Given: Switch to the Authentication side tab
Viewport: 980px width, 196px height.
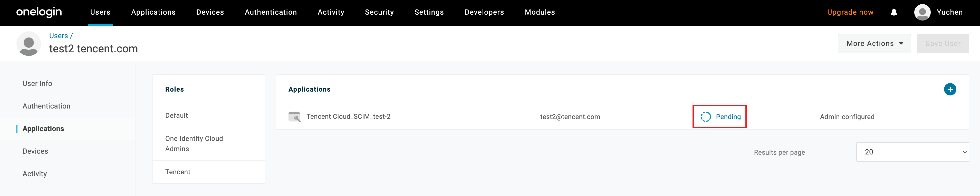Looking at the screenshot, I should tap(46, 106).
